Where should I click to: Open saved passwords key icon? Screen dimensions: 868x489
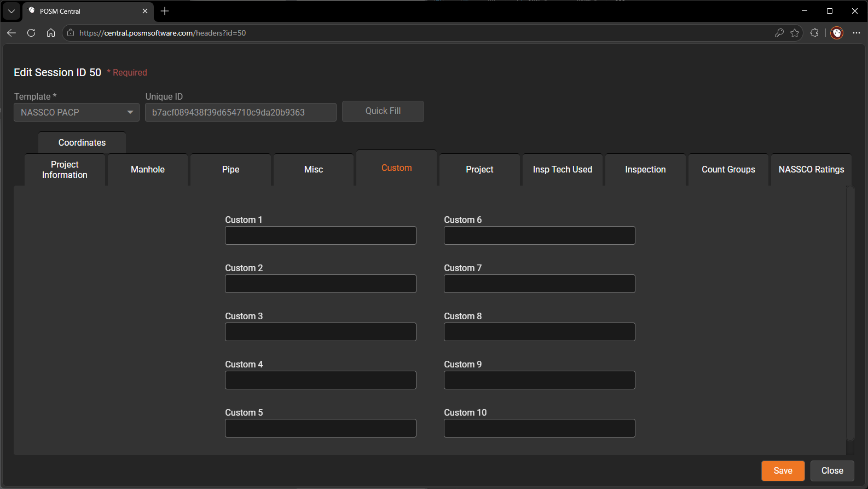(x=779, y=33)
